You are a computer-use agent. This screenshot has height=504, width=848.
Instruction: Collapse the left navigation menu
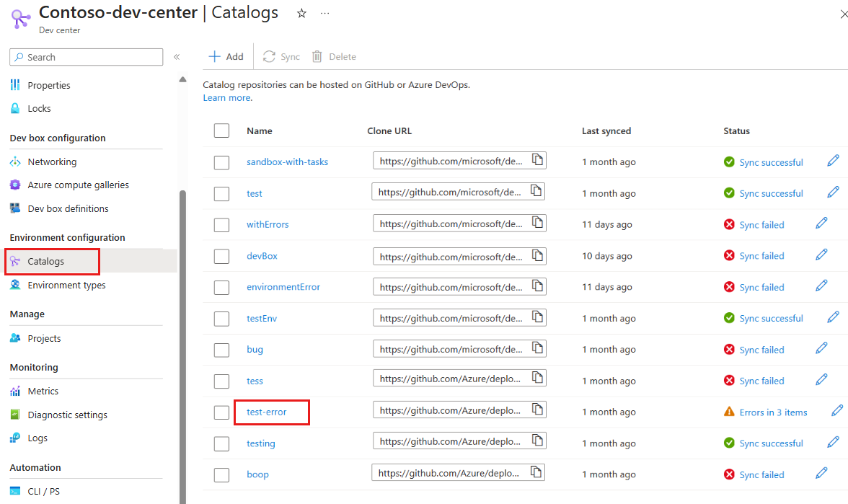(177, 57)
